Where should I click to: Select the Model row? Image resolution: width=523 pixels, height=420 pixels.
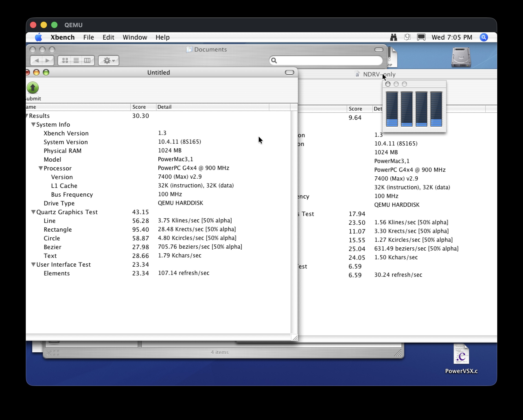tap(158, 159)
